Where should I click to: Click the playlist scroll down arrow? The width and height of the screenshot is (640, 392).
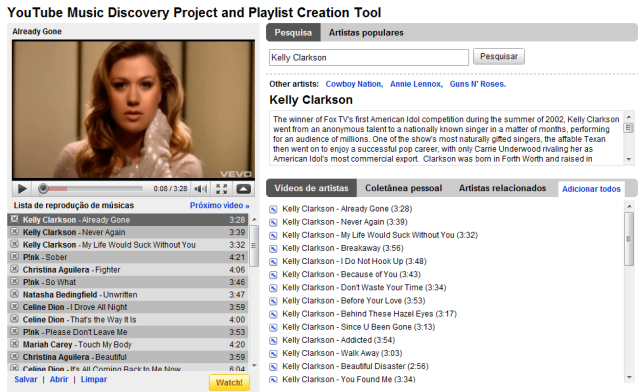254,365
